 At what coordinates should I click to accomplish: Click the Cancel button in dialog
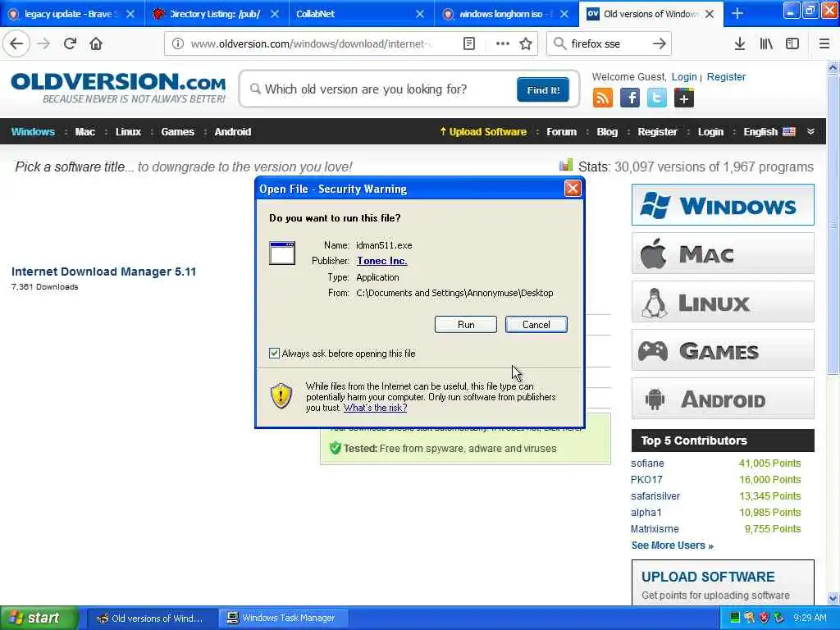tap(536, 325)
